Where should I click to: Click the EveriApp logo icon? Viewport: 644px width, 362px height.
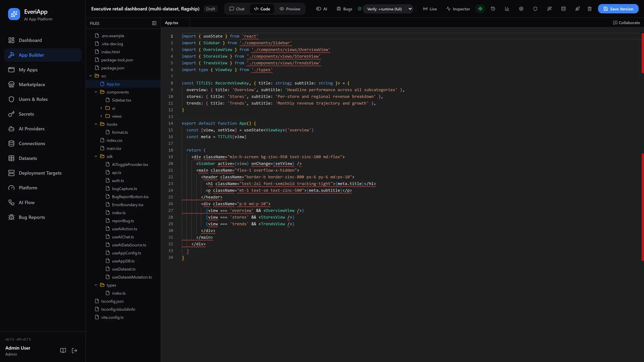coord(14,14)
